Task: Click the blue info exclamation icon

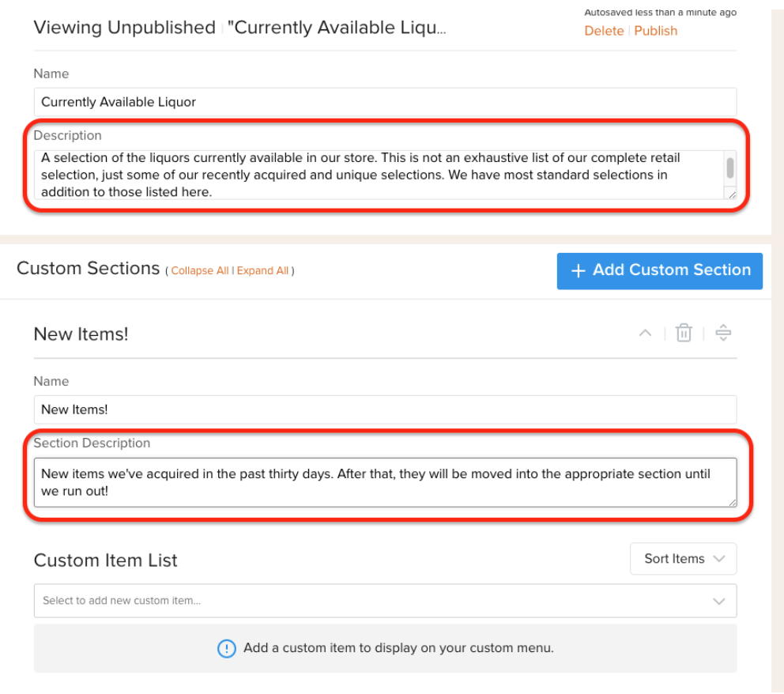Action: (x=227, y=649)
